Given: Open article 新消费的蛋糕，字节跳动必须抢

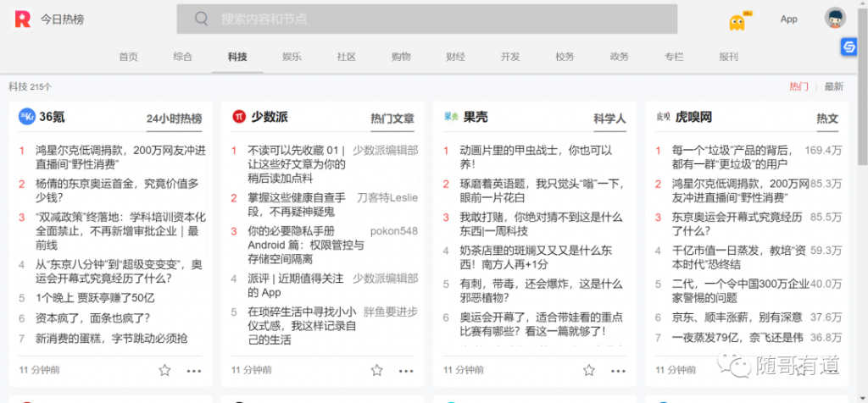Looking at the screenshot, I should [x=111, y=339].
